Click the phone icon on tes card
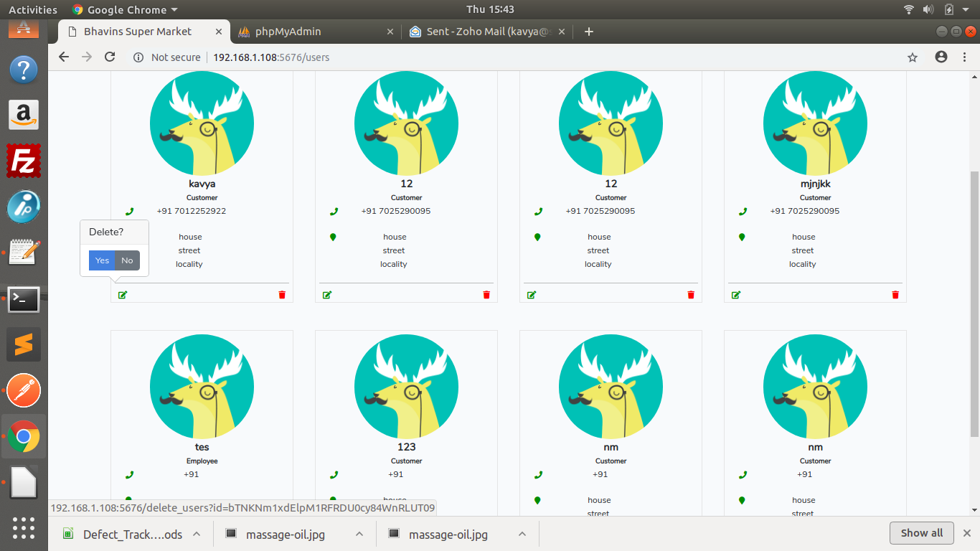 [x=129, y=475]
